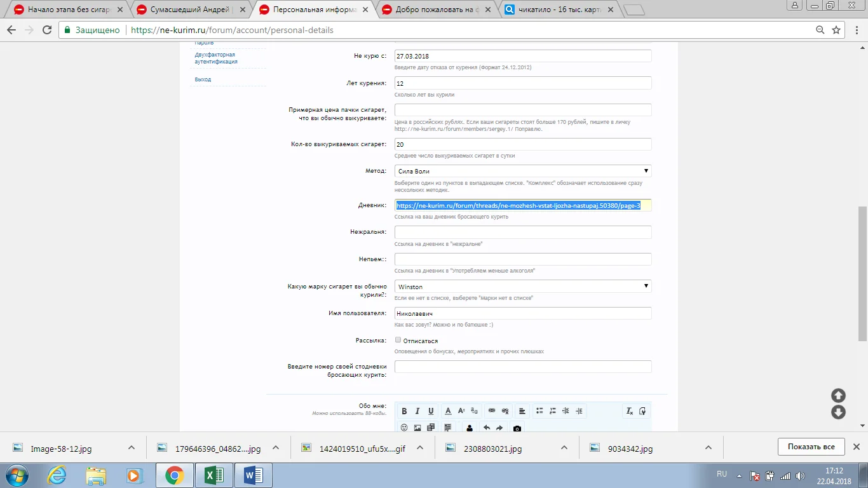Click the Показать все downloads button
Viewport: 868px width, 488px height.
(x=811, y=447)
